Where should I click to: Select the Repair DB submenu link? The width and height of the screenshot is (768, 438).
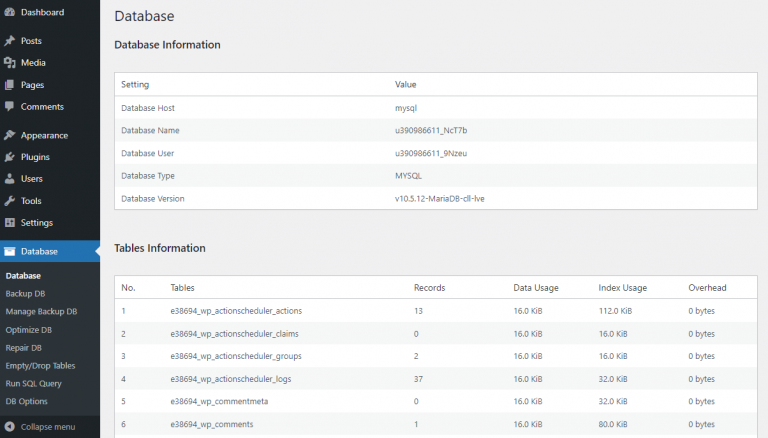pos(24,348)
